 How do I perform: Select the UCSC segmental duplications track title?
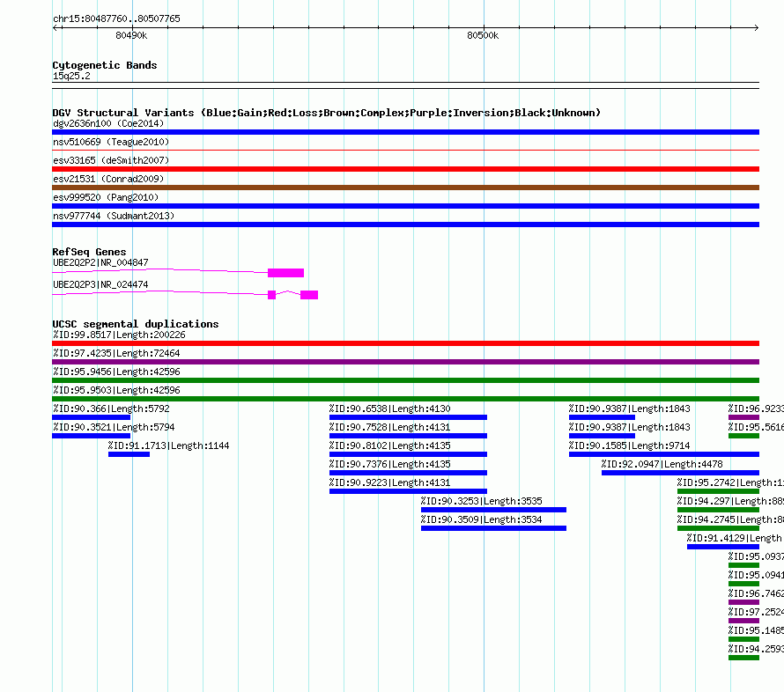(136, 324)
